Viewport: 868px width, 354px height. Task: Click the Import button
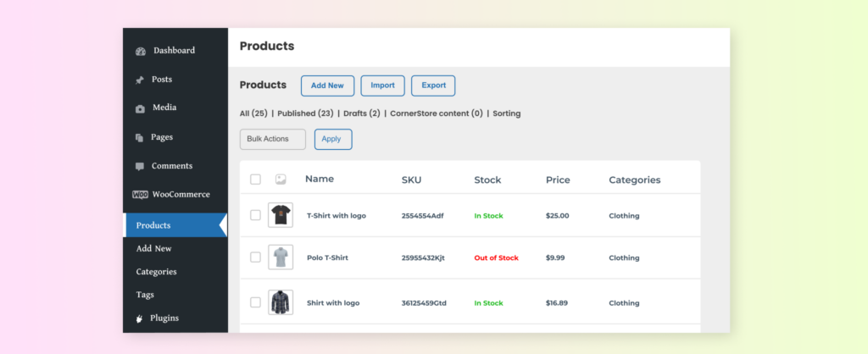[382, 86]
